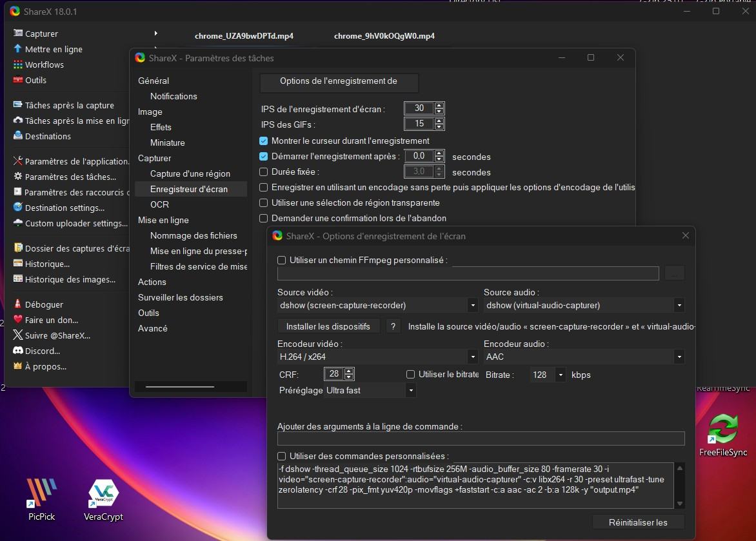This screenshot has height=541, width=756.
Task: Click Réinitialiser les button
Action: click(x=638, y=522)
